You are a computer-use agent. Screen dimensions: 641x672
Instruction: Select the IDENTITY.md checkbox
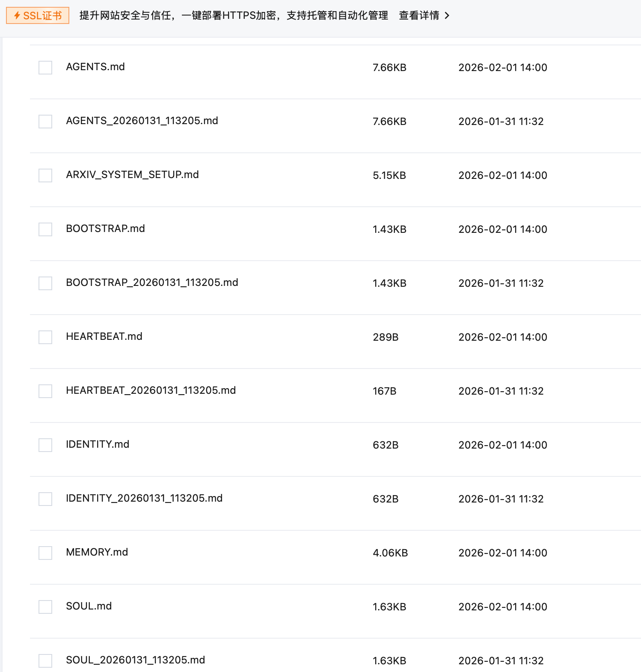tap(45, 445)
